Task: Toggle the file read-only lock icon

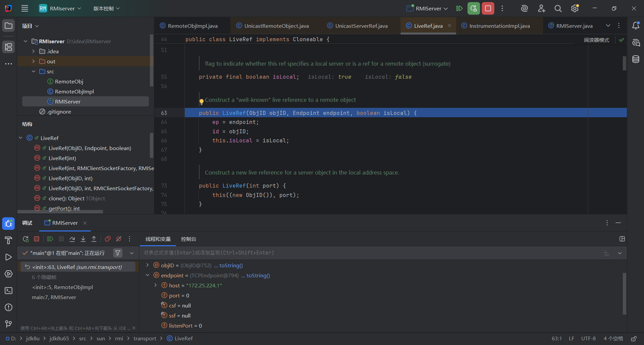Action: tap(634, 339)
